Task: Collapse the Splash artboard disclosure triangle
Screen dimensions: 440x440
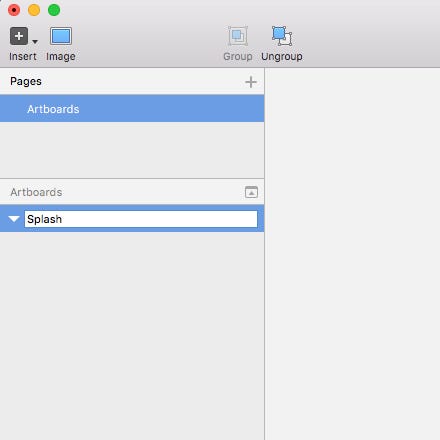Action: (x=14, y=219)
